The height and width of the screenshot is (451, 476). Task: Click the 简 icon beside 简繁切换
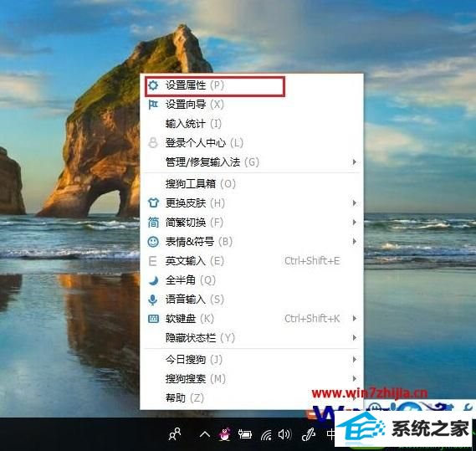click(153, 223)
